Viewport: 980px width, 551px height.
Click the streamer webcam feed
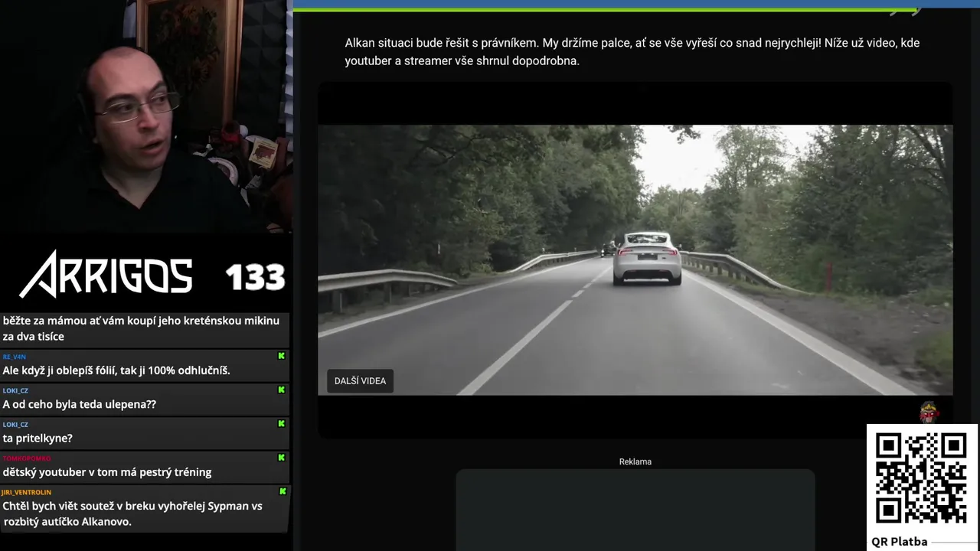145,116
